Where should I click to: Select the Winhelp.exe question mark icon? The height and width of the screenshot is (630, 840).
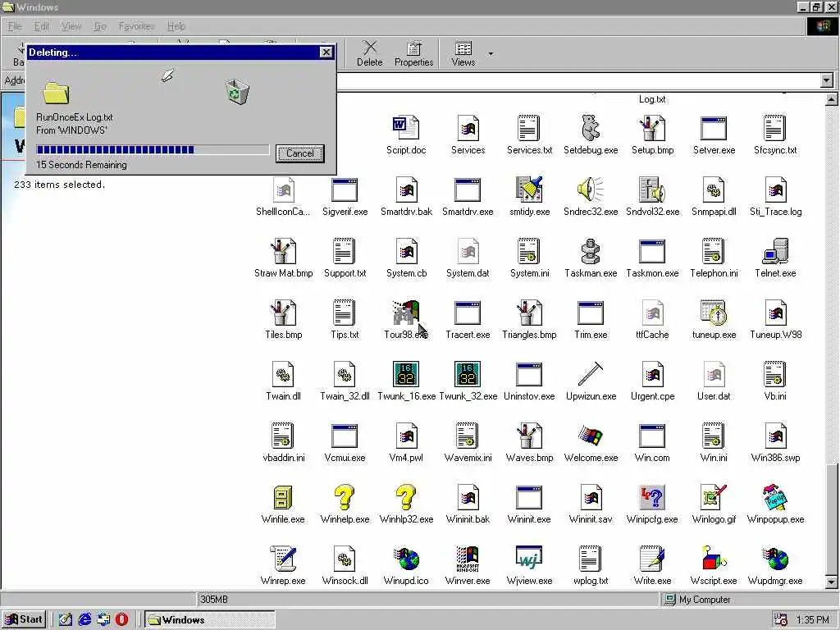pyautogui.click(x=344, y=497)
